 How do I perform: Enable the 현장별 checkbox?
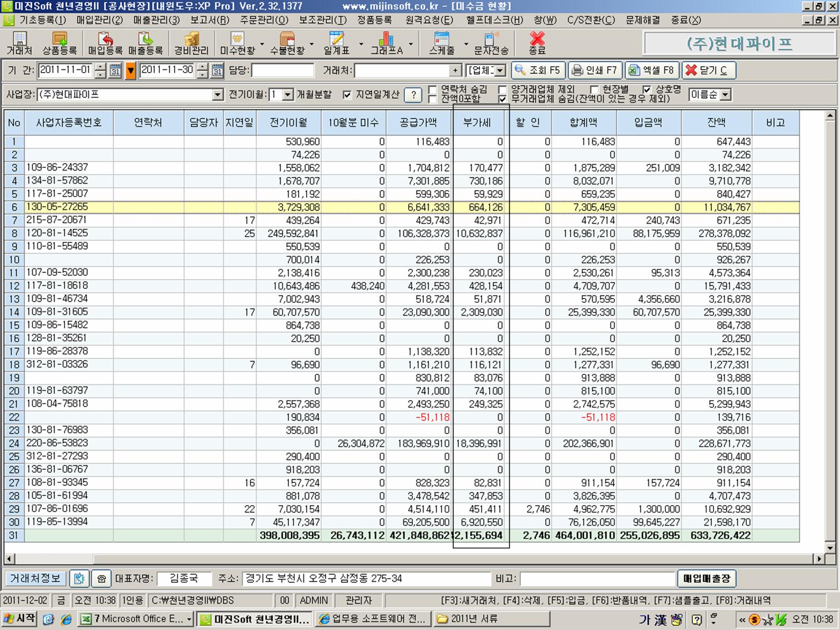point(594,89)
